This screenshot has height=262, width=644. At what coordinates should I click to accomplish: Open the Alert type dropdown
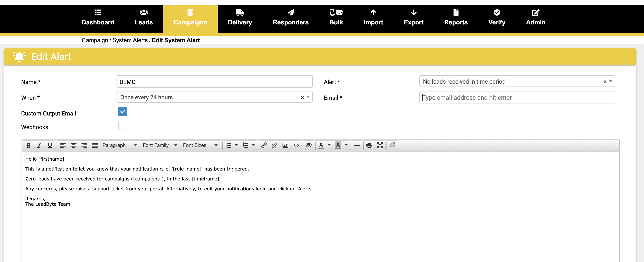click(x=517, y=82)
